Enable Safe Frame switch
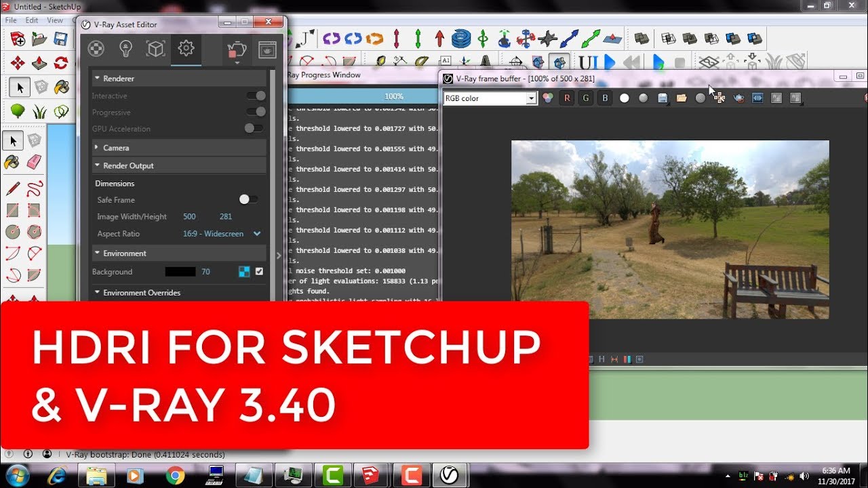The image size is (868, 488). click(x=248, y=199)
